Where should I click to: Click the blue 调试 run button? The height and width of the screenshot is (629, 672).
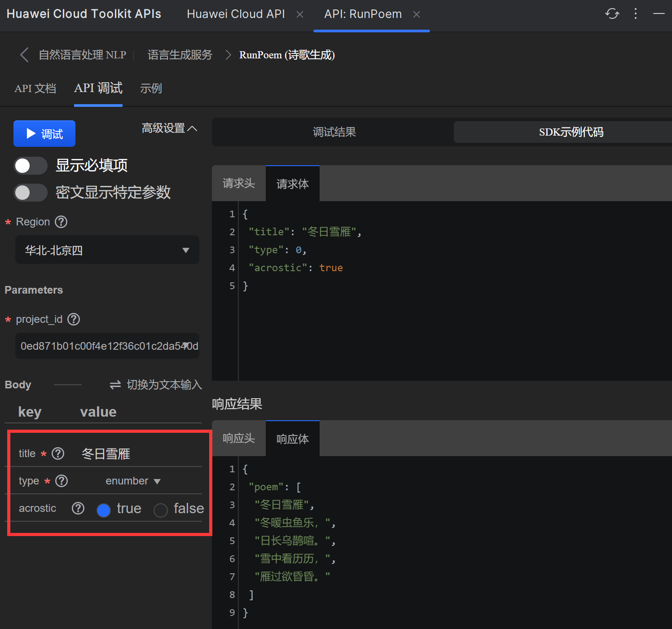(x=44, y=134)
